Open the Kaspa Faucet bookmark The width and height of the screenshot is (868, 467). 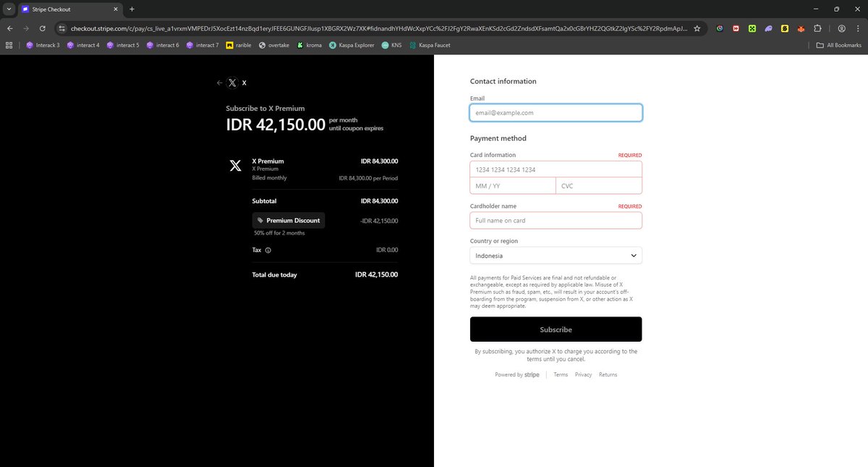[431, 45]
